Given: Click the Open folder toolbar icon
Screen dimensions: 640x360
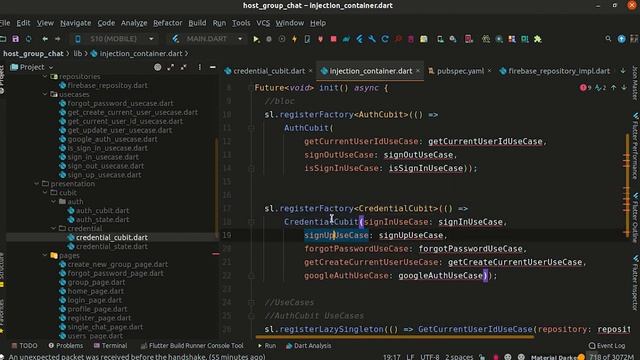Looking at the screenshot, I should pos(3,39).
